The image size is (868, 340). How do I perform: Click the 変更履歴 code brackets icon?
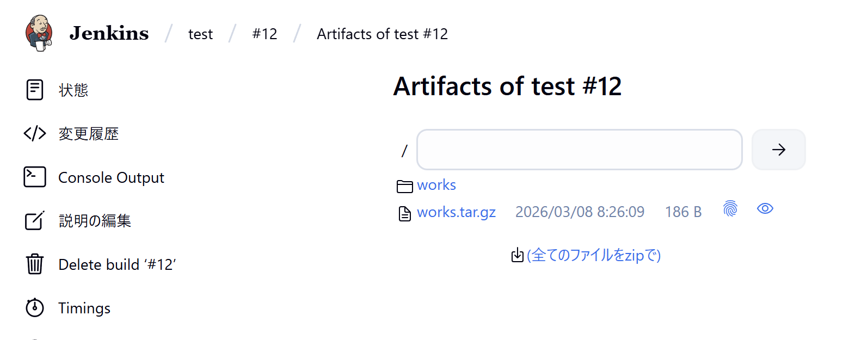(x=35, y=133)
